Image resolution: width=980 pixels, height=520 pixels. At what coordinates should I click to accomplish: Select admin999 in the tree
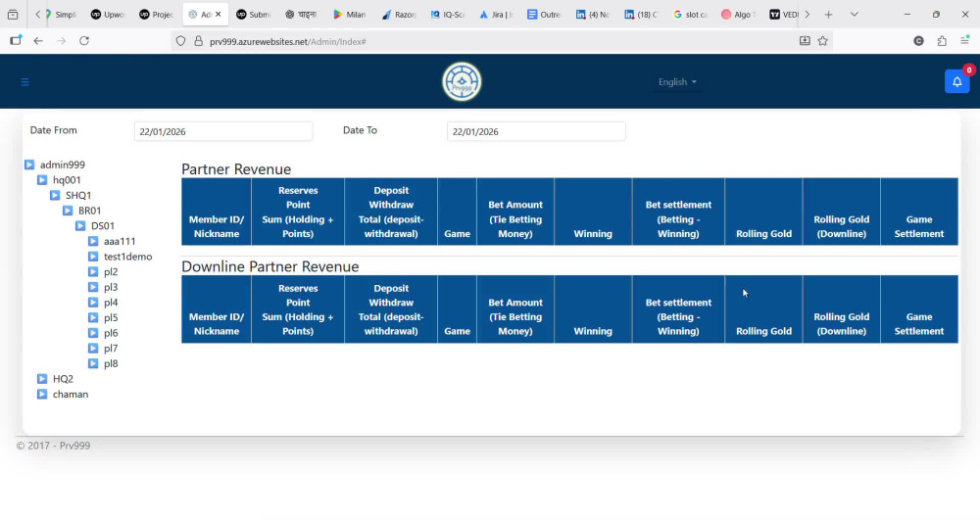(63, 165)
